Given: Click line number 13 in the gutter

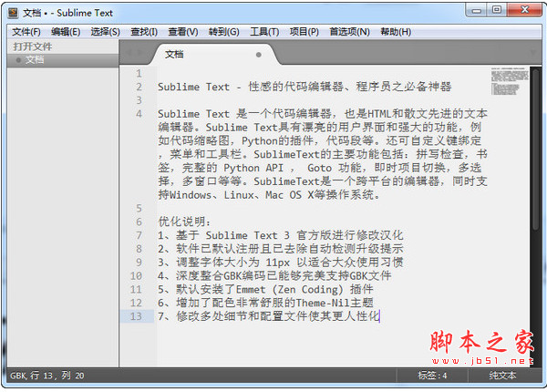Looking at the screenshot, I should tap(136, 316).
